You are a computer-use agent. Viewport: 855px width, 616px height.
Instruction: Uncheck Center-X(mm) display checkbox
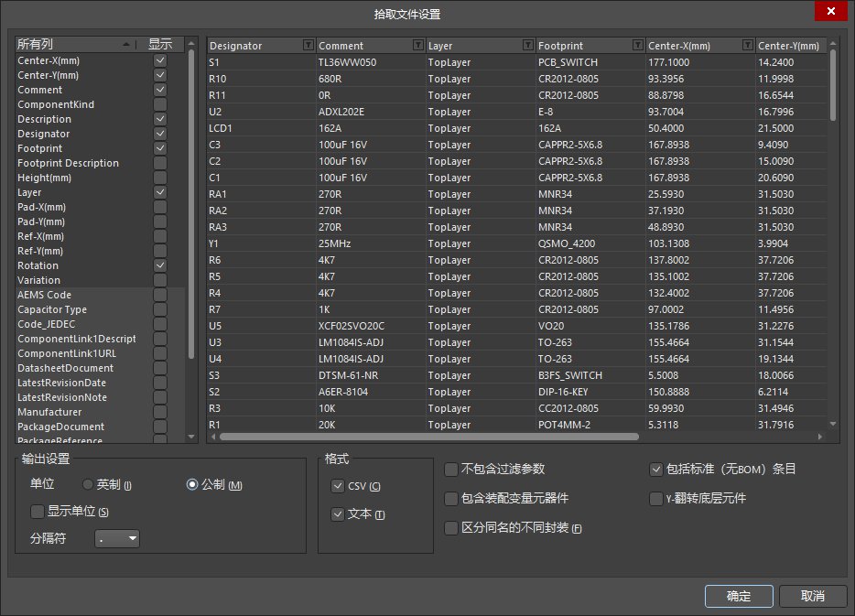pyautogui.click(x=160, y=60)
